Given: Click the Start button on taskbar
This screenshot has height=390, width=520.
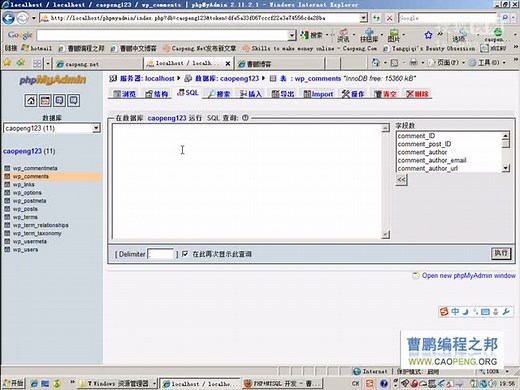Looking at the screenshot, I should [13, 383].
